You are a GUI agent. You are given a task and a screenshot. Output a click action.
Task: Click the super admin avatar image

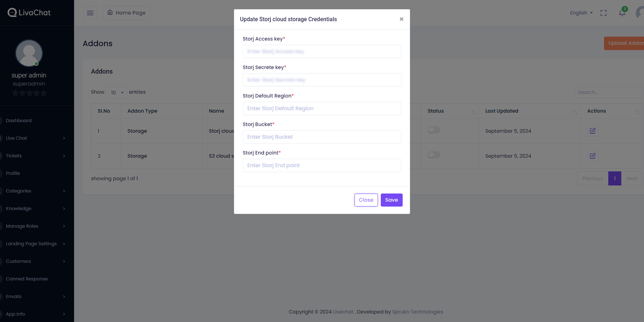coord(29,53)
